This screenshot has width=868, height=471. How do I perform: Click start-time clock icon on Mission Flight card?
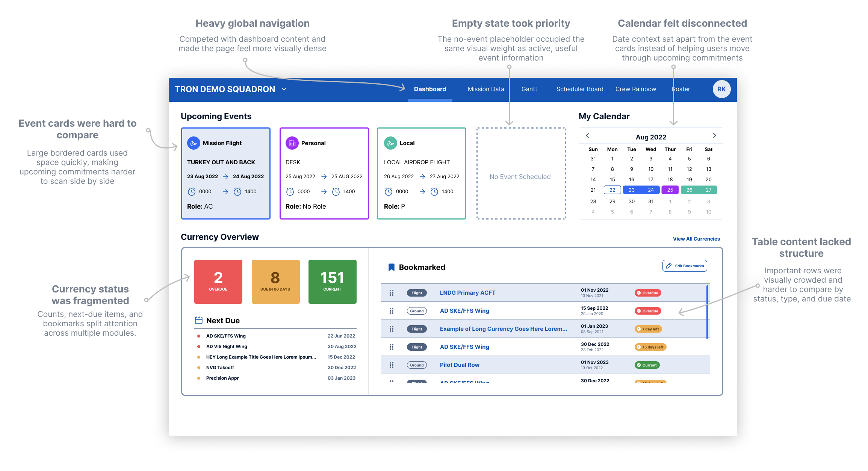192,192
